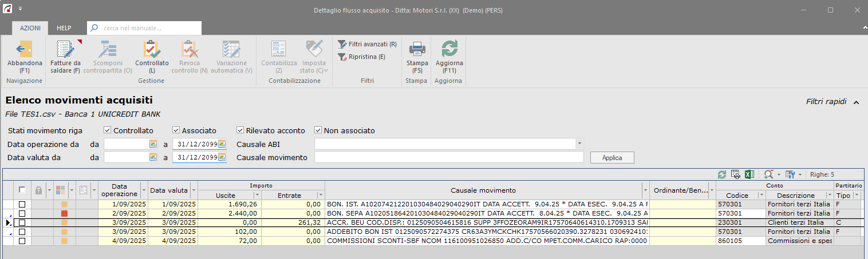Select the AZIONI ribbon tab

30,28
